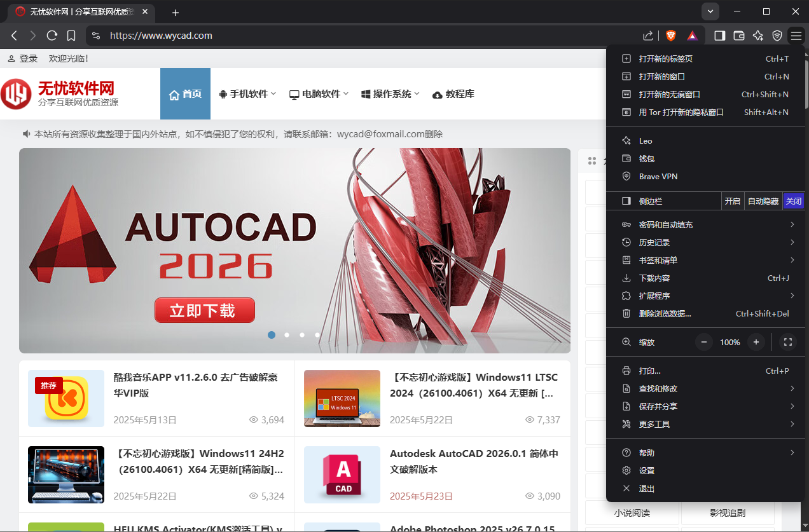Click the bookmark this page icon
This screenshot has height=532, width=809.
(x=71, y=36)
